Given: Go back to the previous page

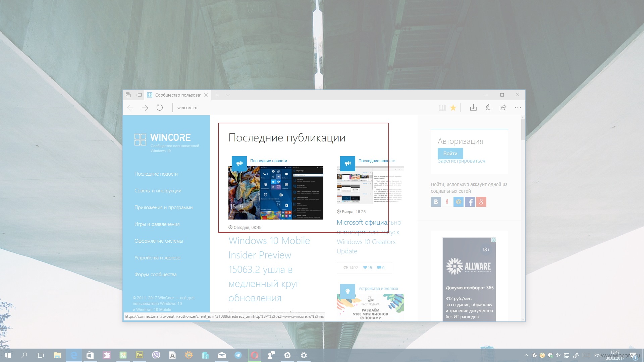Looking at the screenshot, I should [130, 108].
